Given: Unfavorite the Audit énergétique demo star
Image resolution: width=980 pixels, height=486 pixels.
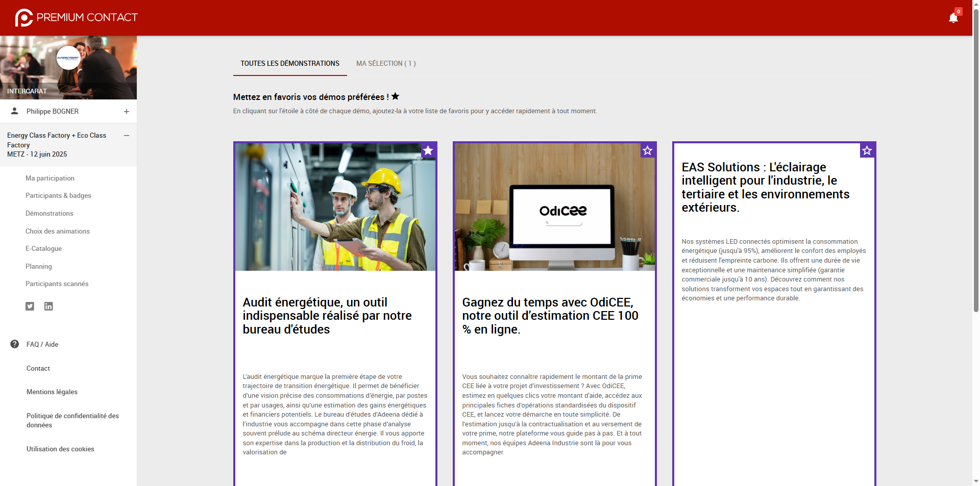Looking at the screenshot, I should [x=428, y=150].
